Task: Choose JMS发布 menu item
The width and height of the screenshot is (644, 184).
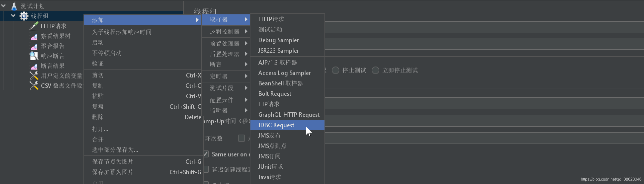Action: coord(287,135)
